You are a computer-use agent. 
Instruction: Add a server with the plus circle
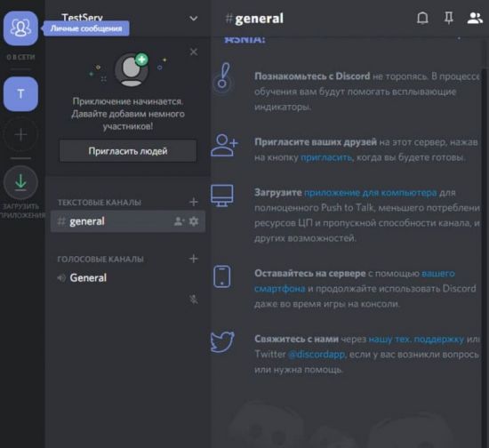pyautogui.click(x=20, y=135)
